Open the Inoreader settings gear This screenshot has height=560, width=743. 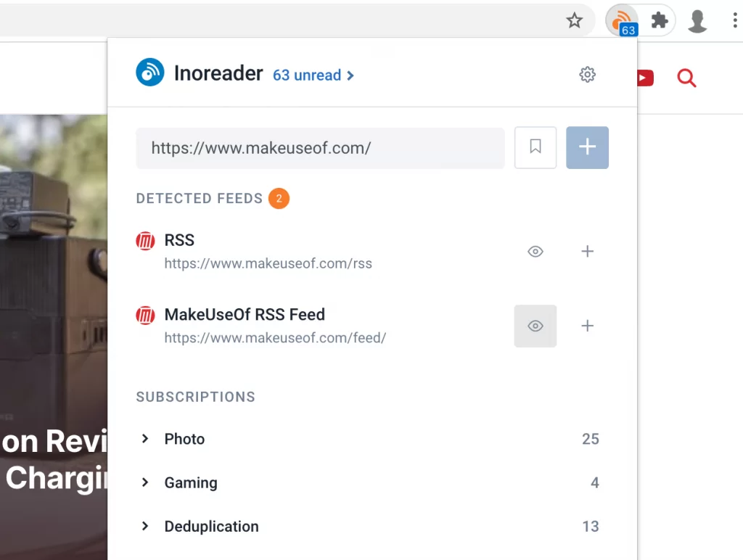[587, 75]
